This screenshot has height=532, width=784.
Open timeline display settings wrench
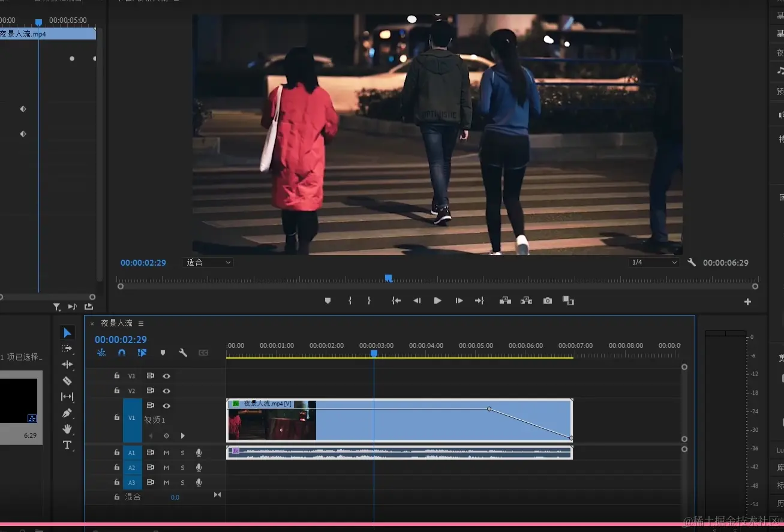[x=183, y=353]
